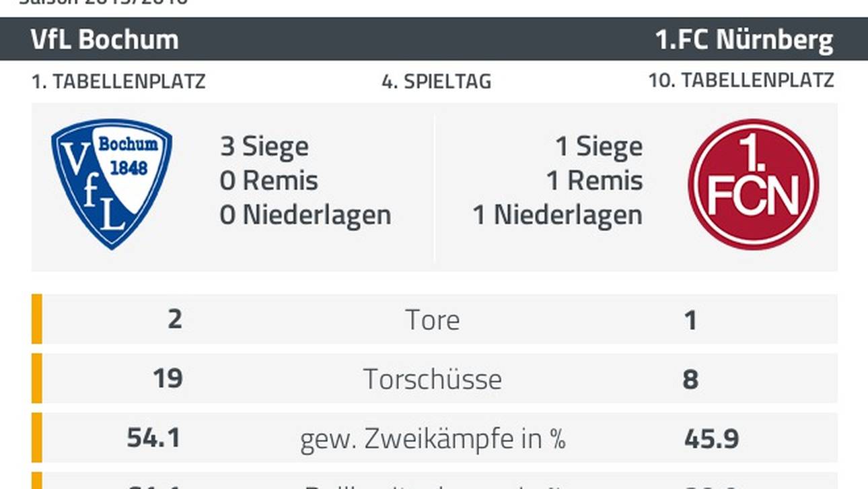Click Nürnberg's 1 Siege stat
The height and width of the screenshot is (489, 868).
(x=599, y=146)
